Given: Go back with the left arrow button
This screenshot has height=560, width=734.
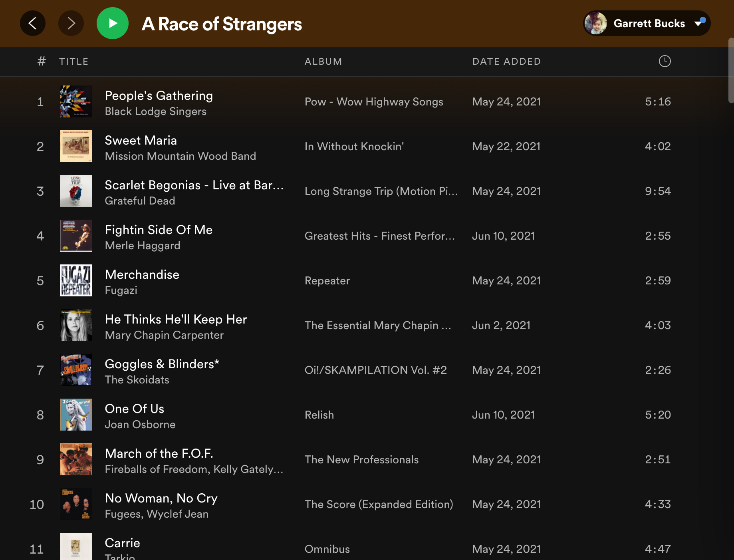Looking at the screenshot, I should point(33,23).
